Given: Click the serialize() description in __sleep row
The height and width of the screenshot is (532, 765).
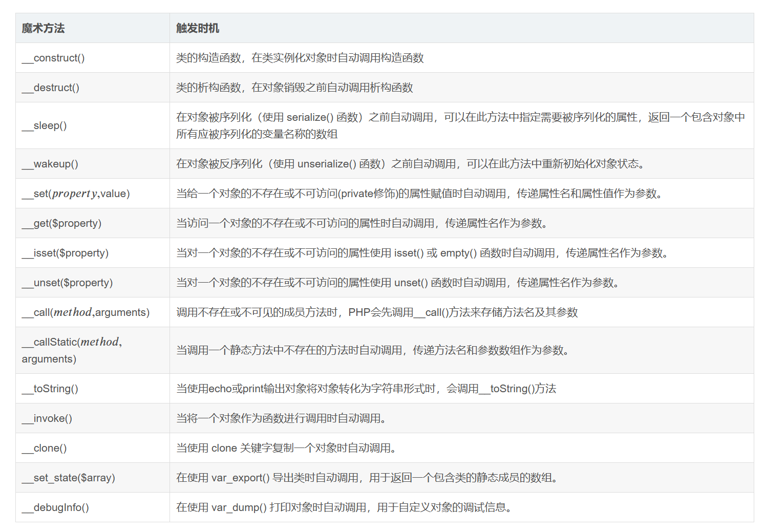Looking at the screenshot, I should click(460, 125).
